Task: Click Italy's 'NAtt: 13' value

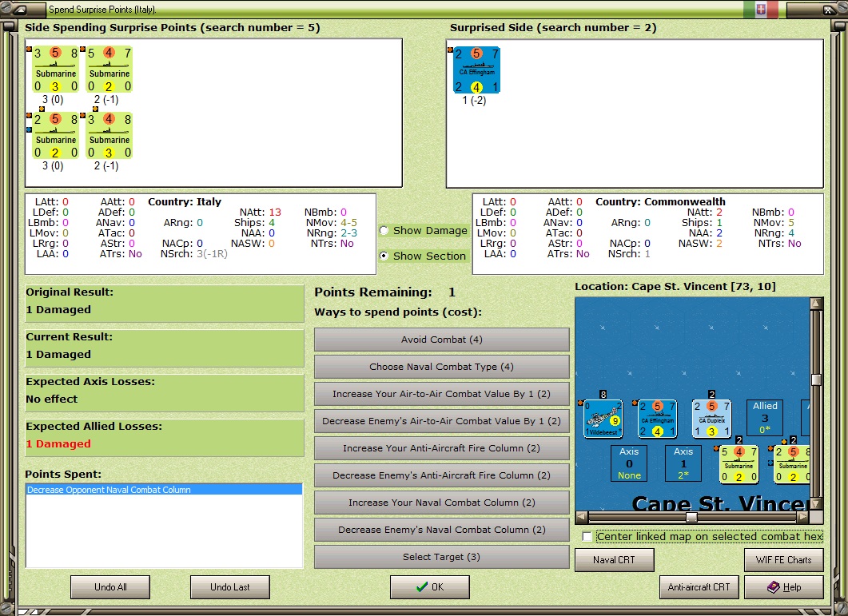Action: click(x=260, y=212)
